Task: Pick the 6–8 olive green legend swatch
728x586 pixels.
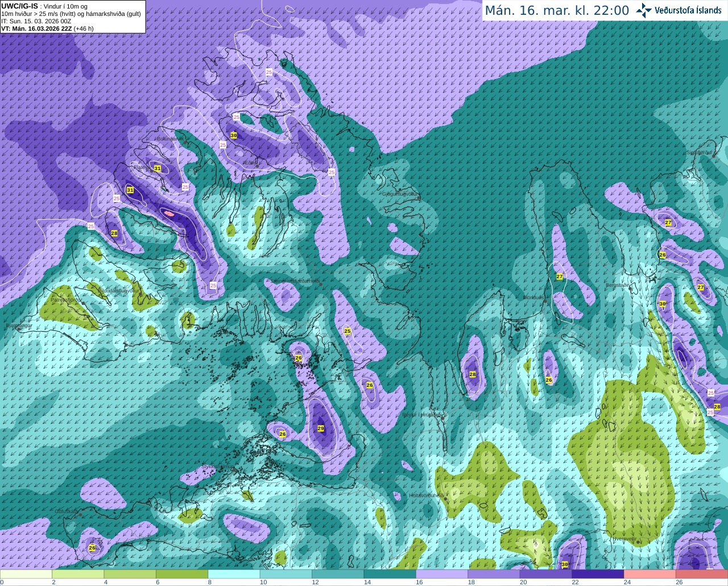Action: (182, 574)
